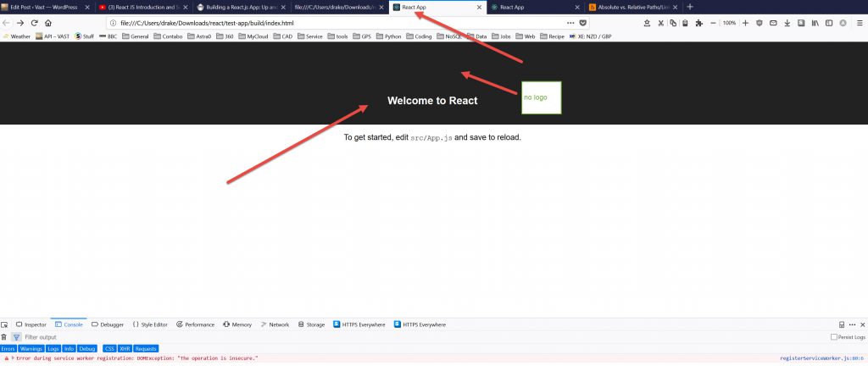Screen dimensions: 868x366
Task: Clear the console output with trash icon
Action: [4, 337]
